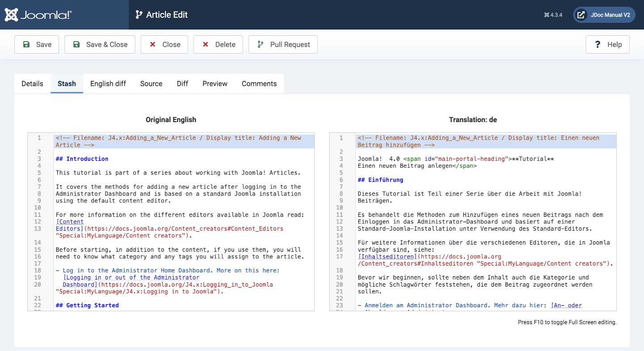Click the Pull Request button
The image size is (644, 351).
(283, 45)
